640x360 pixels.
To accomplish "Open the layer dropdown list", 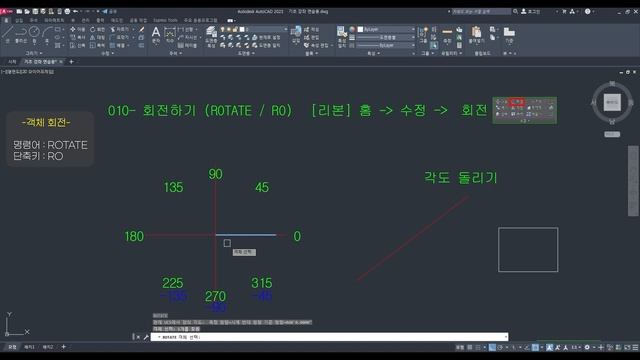I will [x=285, y=29].
